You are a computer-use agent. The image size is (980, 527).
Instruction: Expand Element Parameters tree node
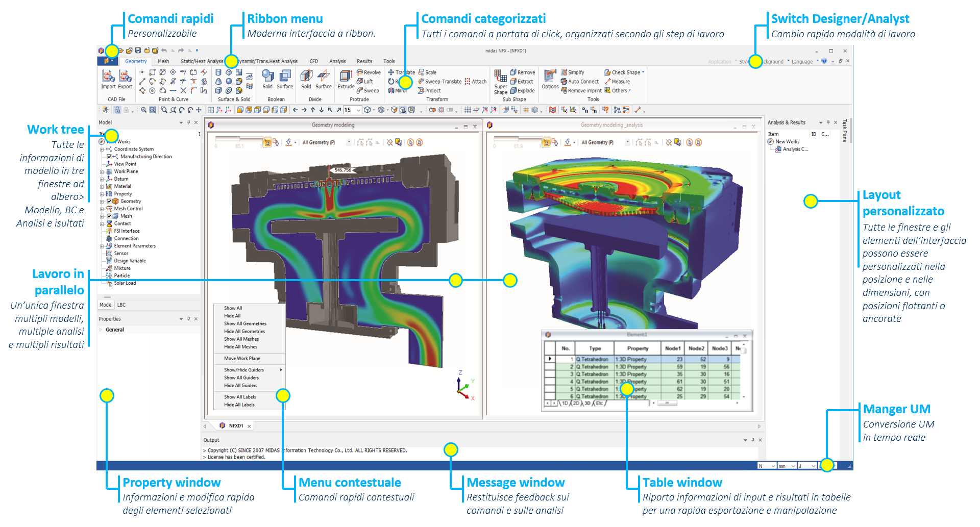click(102, 246)
